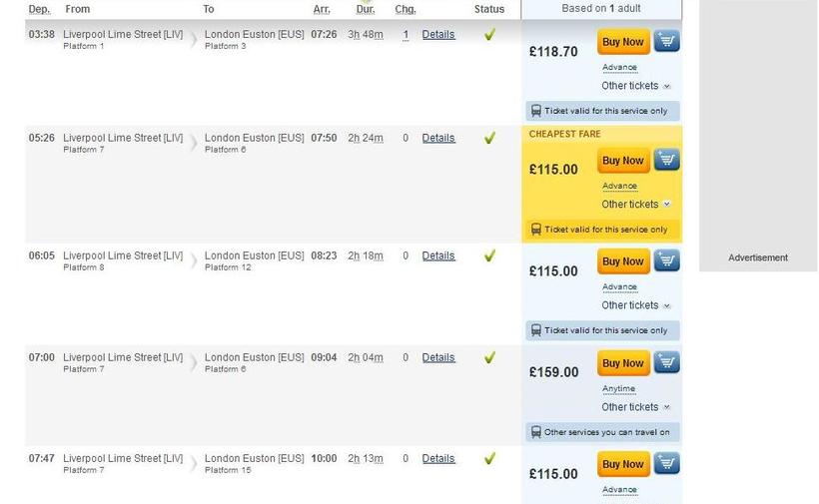Click status checkmark for 07:00 departure

pos(489,358)
